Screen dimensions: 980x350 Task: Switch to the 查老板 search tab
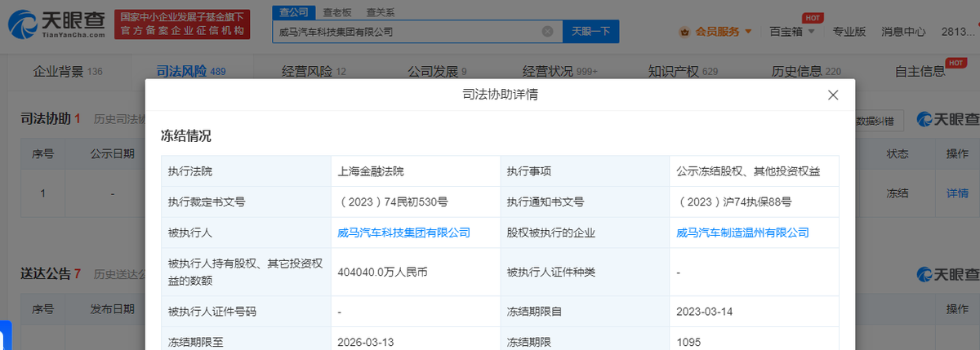(335, 12)
